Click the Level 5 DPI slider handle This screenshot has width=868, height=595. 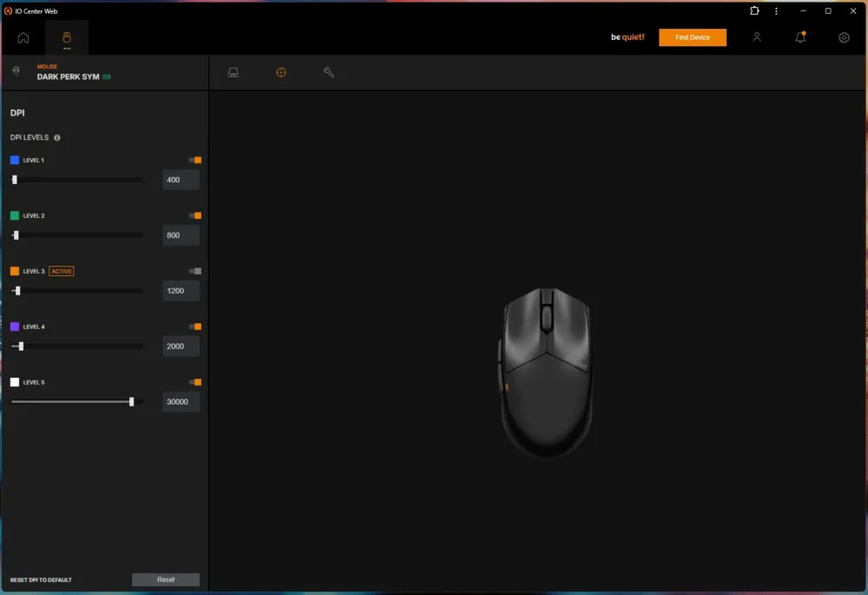[131, 401]
